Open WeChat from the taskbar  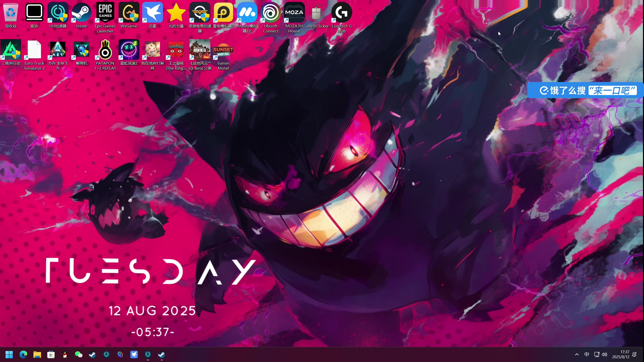click(78, 355)
